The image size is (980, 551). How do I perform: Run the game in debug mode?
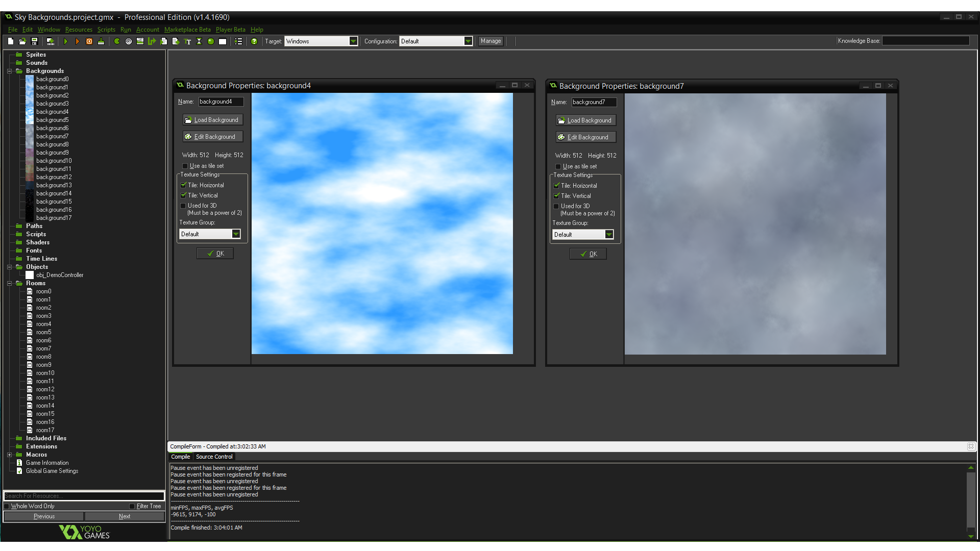point(78,41)
